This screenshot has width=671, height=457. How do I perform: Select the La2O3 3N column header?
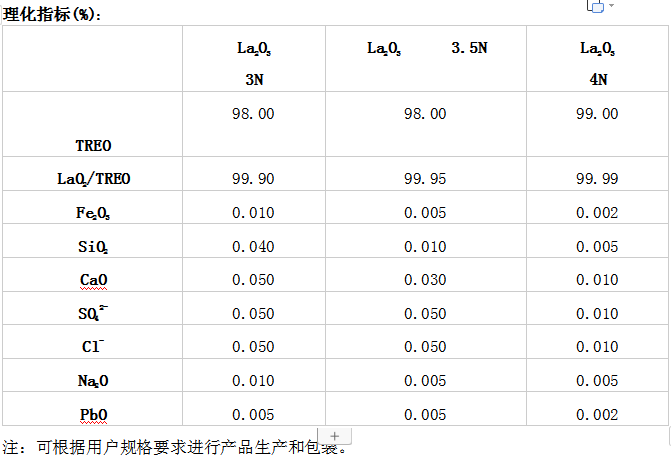(253, 63)
